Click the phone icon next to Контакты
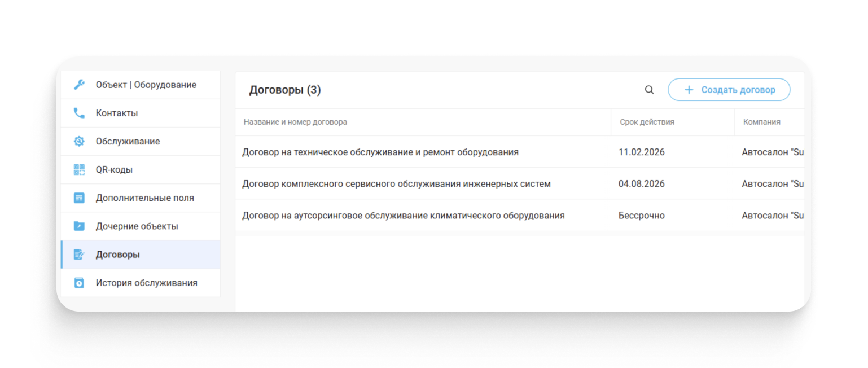This screenshot has width=868, height=368. tap(79, 113)
